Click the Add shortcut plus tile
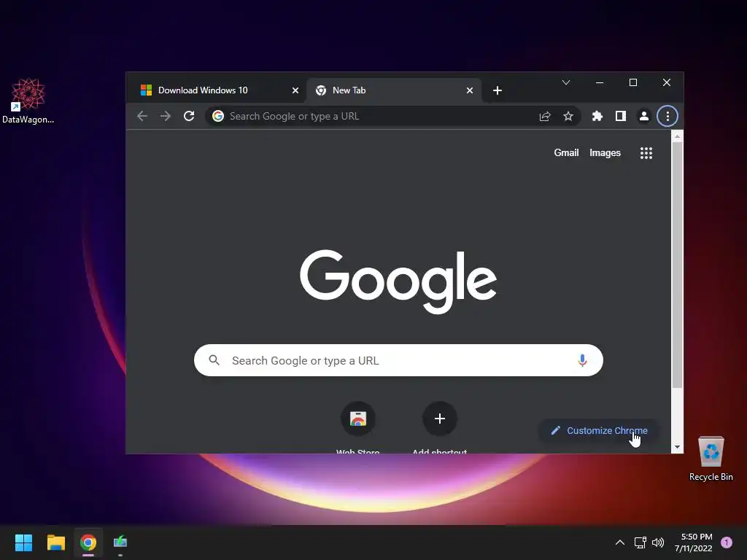This screenshot has height=560, width=747. click(x=440, y=419)
